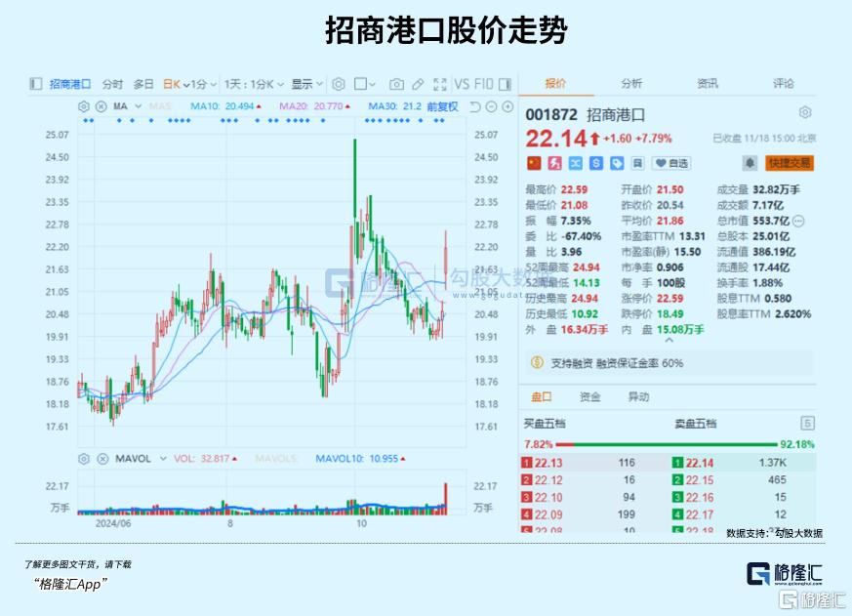This screenshot has height=616, width=852.
Task: Add stock to watchlist with 自选
Action: (671, 163)
